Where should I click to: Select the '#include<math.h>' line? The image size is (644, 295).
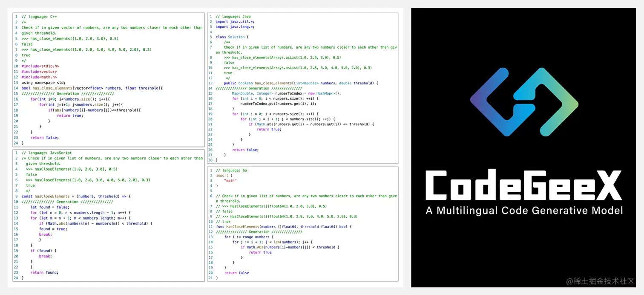pyautogui.click(x=39, y=77)
